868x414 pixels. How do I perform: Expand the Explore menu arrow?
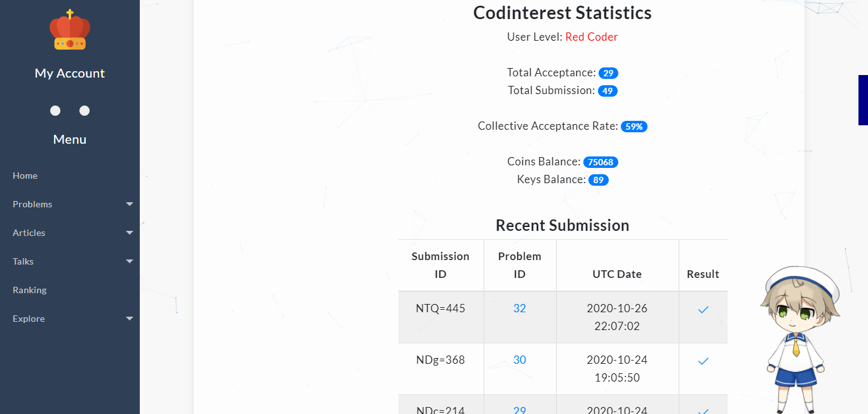(x=130, y=319)
